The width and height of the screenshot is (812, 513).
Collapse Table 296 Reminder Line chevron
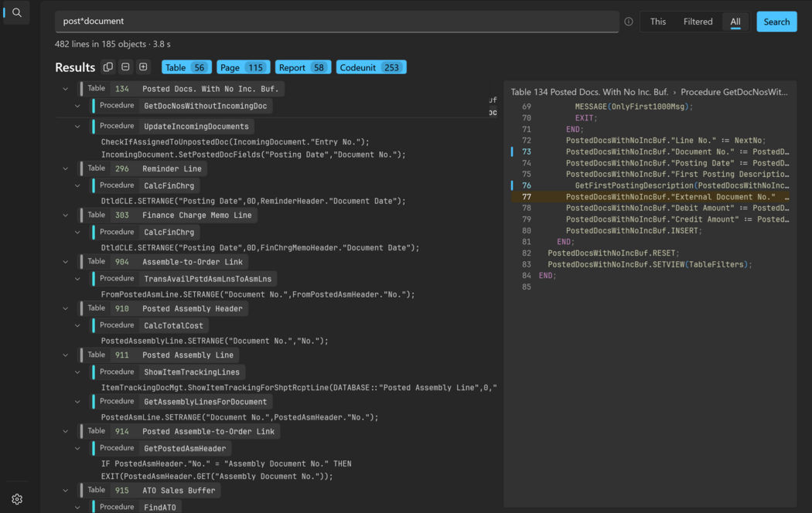(x=65, y=168)
